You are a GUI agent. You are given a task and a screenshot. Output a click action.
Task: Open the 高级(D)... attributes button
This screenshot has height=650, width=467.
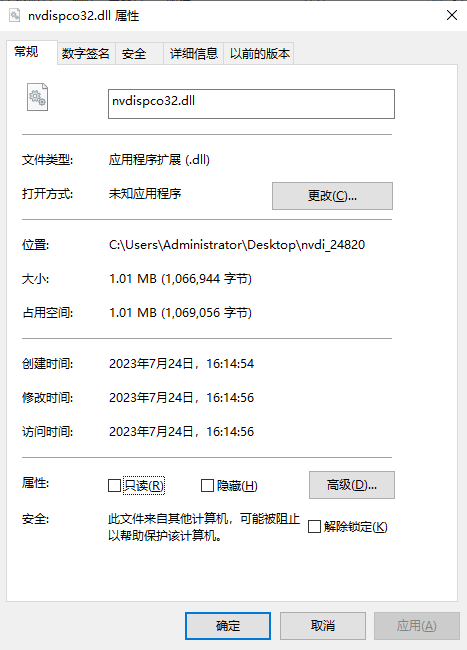352,485
